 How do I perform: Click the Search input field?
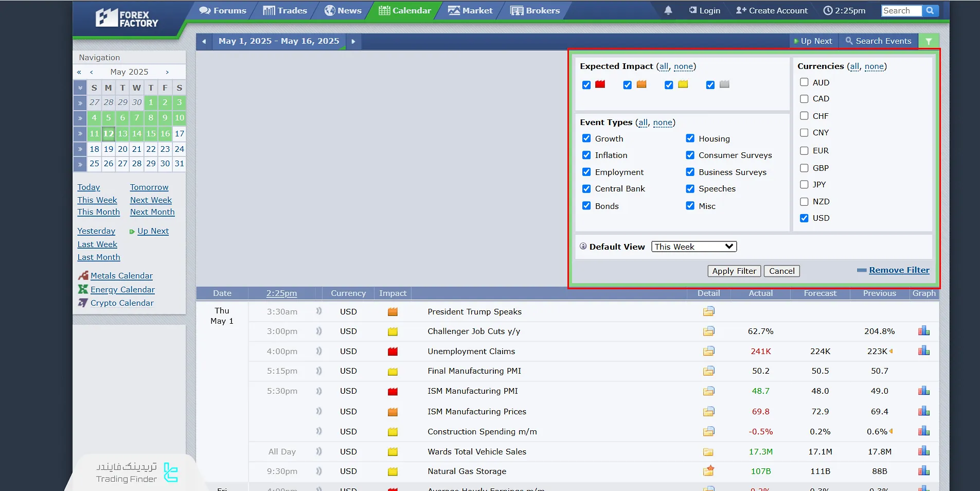click(901, 10)
